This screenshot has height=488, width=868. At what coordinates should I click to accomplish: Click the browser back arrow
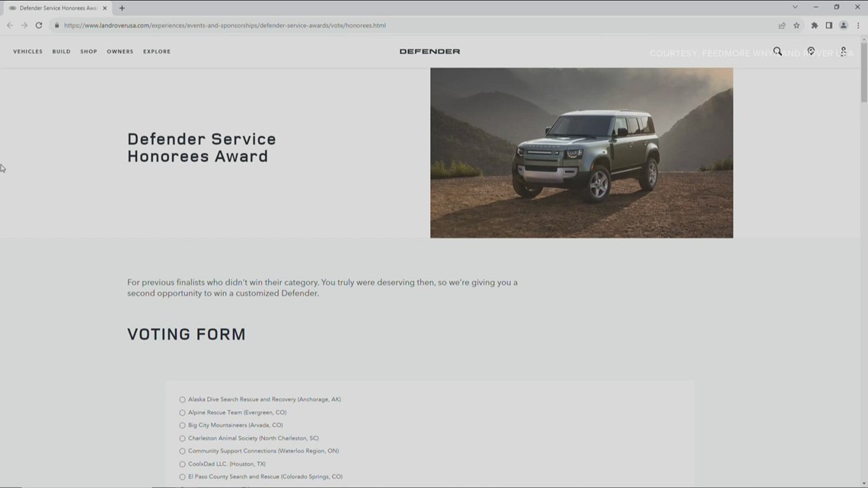tap(10, 25)
